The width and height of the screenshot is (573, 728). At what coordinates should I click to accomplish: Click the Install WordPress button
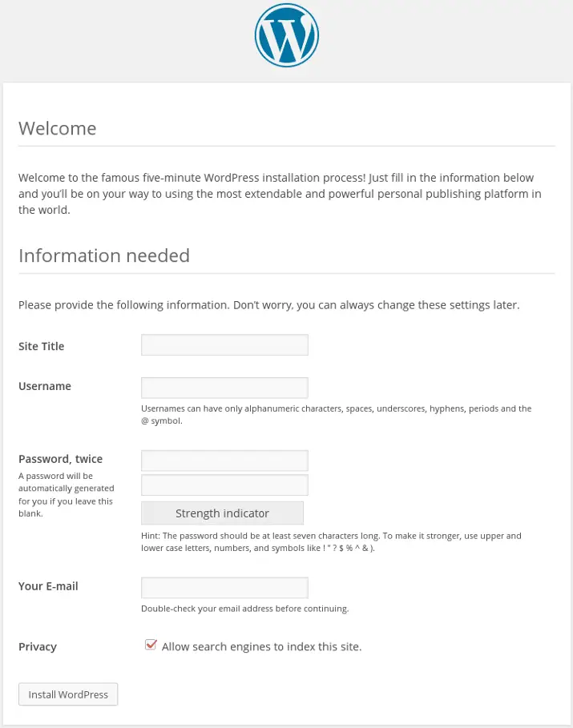coord(68,694)
